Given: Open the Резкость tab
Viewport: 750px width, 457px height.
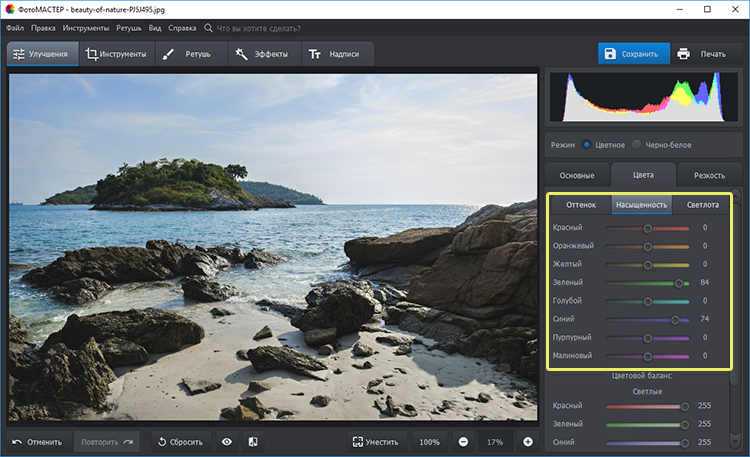Looking at the screenshot, I should (x=708, y=175).
